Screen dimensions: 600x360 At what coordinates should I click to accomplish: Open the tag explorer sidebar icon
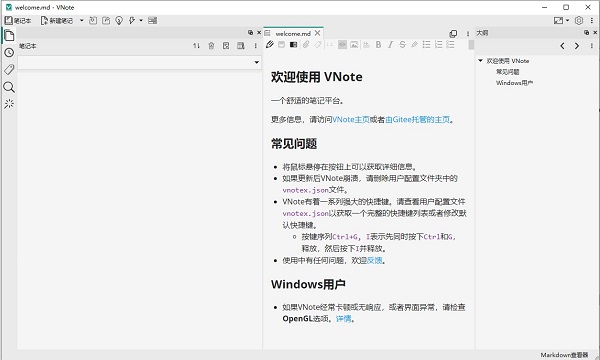[x=9, y=69]
